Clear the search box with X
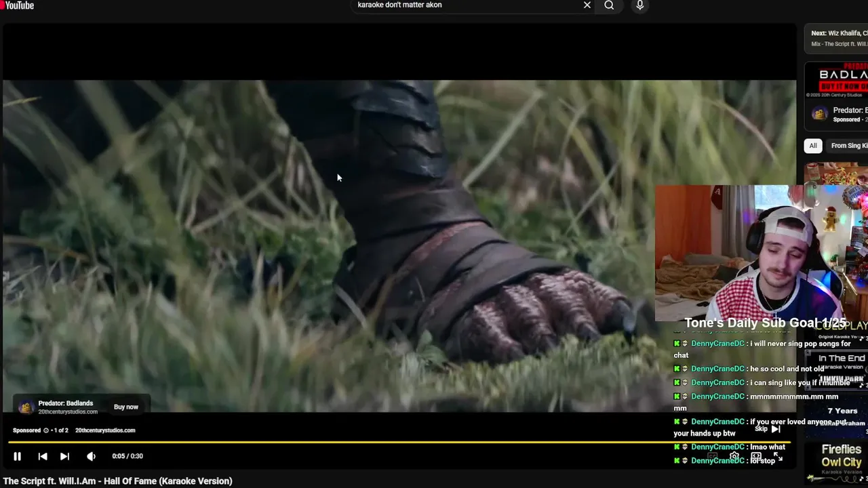Screen dimensions: 868x488 point(587,5)
